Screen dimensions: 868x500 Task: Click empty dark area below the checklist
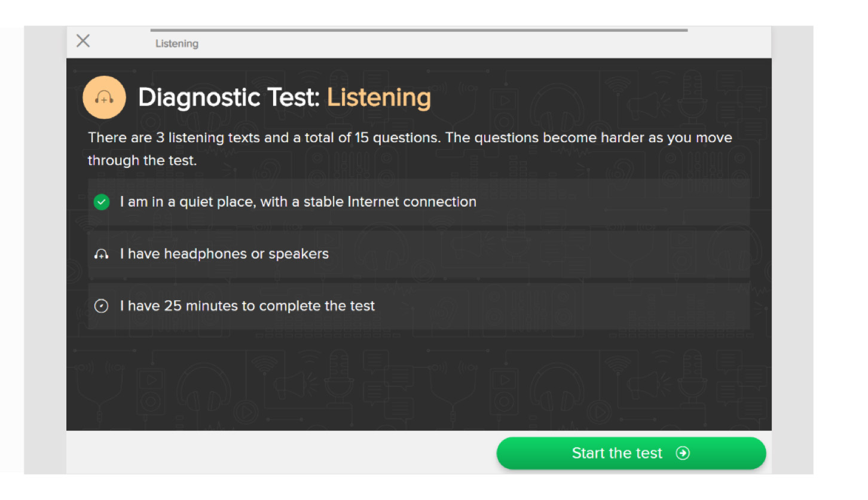(x=418, y=379)
